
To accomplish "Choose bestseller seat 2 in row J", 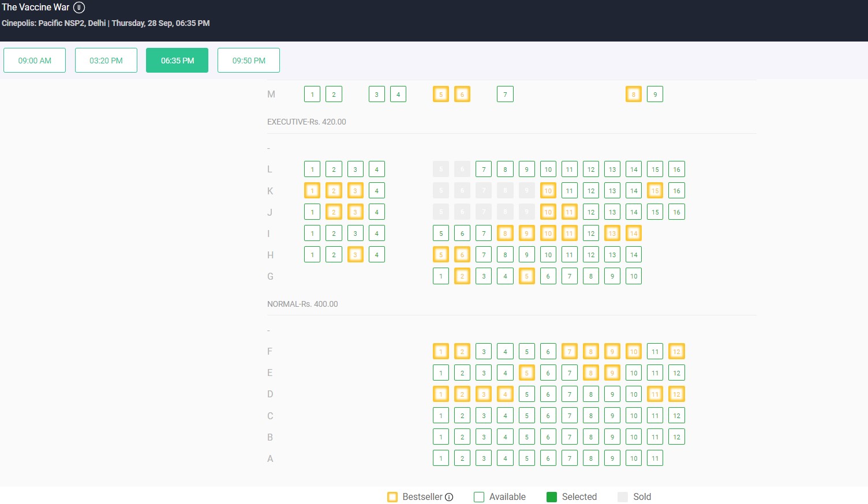I will (334, 212).
